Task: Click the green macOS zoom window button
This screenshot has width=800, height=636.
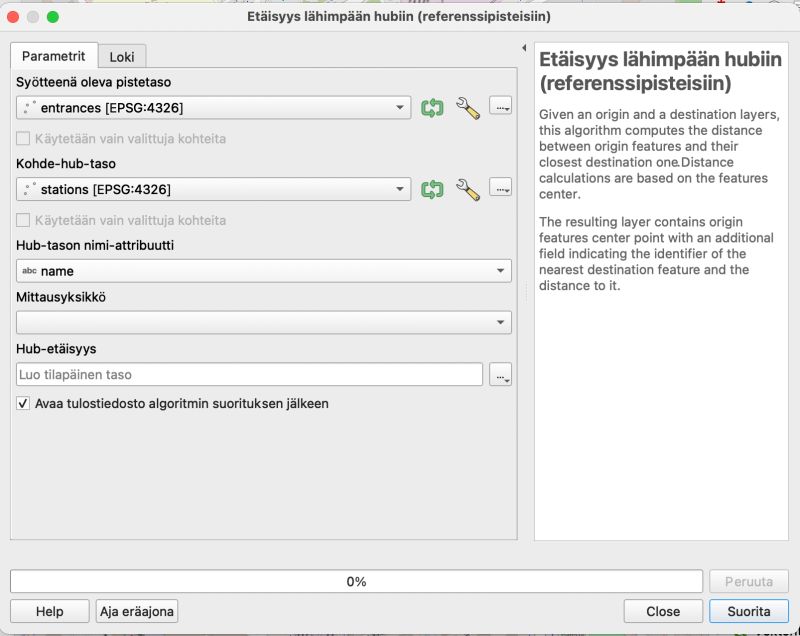Action: (x=53, y=17)
